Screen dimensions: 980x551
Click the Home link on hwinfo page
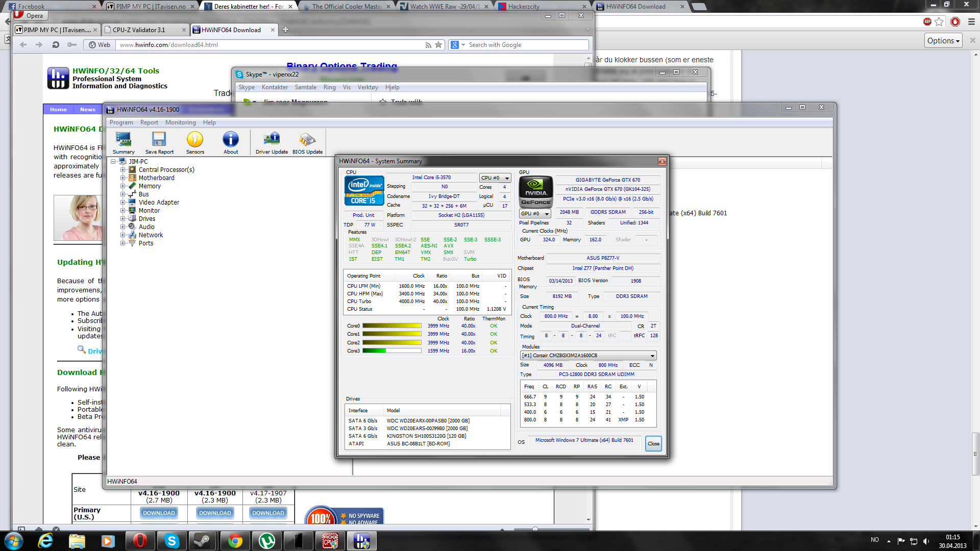click(58, 110)
